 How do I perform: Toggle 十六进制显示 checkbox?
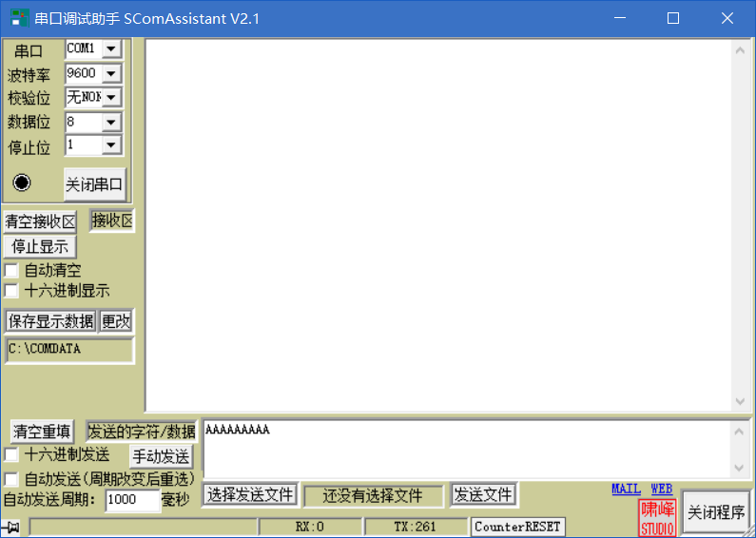[10, 291]
